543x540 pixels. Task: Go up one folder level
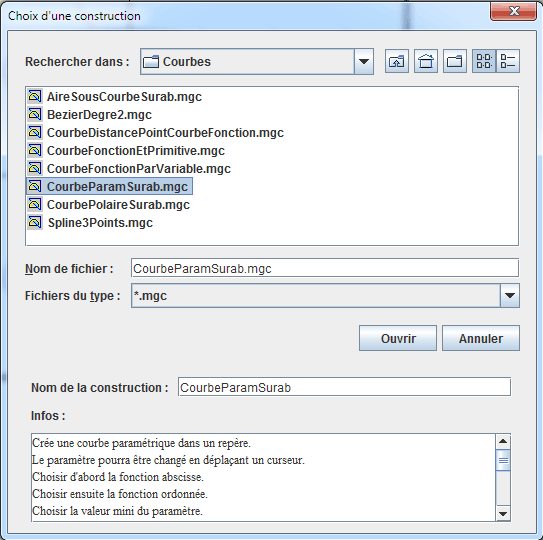point(397,62)
